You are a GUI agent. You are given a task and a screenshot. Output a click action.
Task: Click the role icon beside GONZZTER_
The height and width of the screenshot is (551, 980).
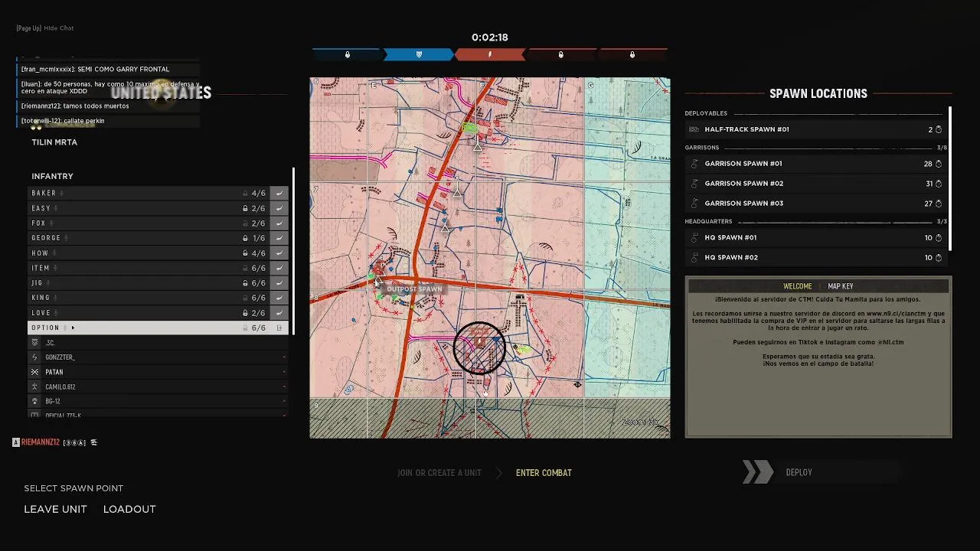(x=34, y=357)
